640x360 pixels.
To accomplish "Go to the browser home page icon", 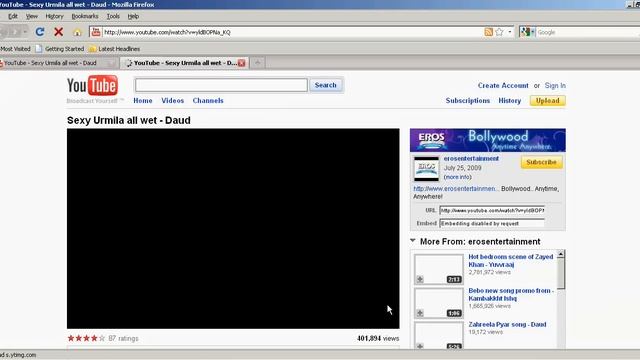I will pos(77,32).
